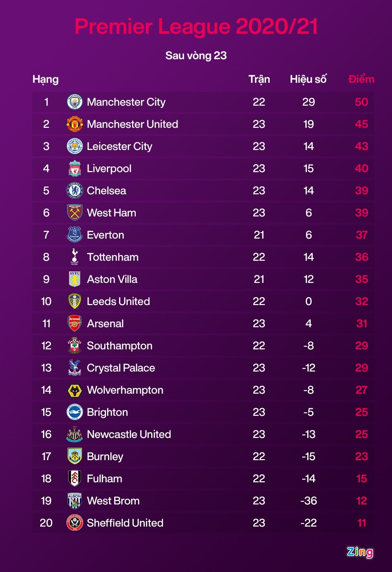
Task: Click the Manchester United club crest
Action: (75, 124)
